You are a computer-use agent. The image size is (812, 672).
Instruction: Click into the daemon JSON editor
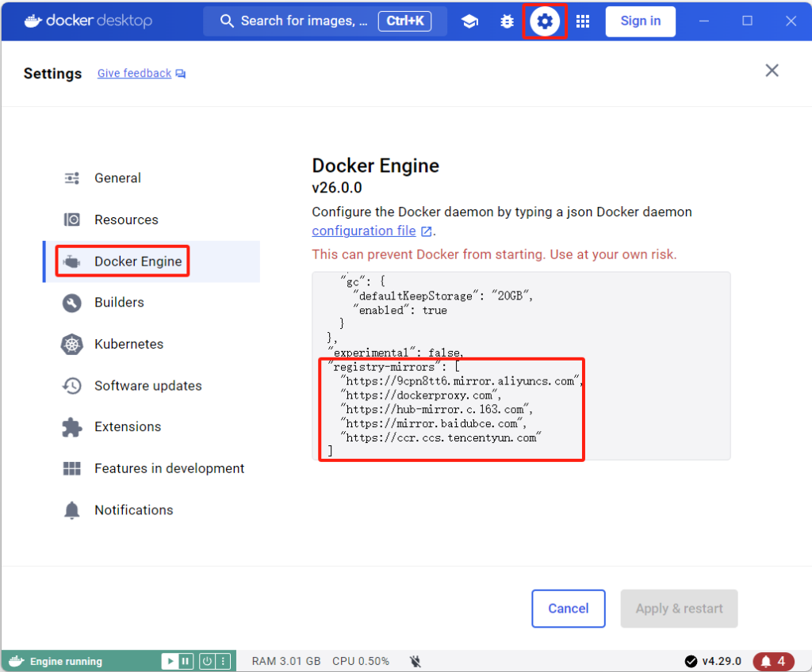tap(521, 365)
